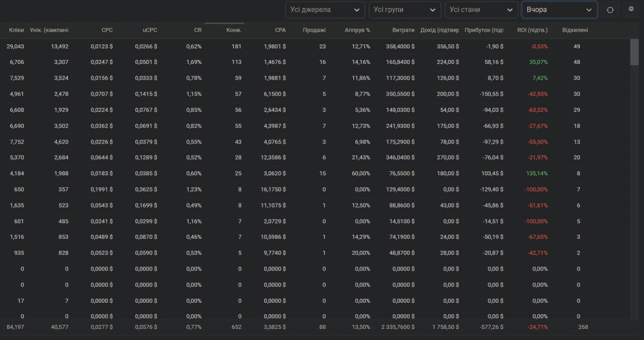Click the ROI value '-67,65%'
Screen dimensions: 644x340
537,237
